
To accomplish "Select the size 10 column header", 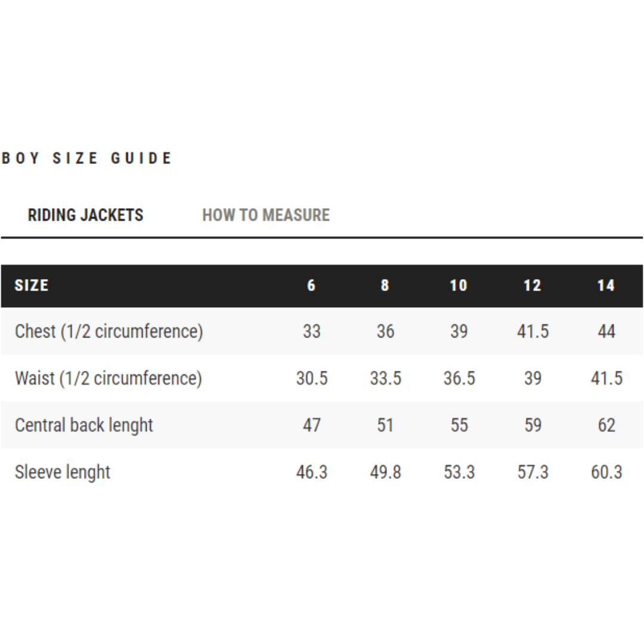I will tap(459, 286).
